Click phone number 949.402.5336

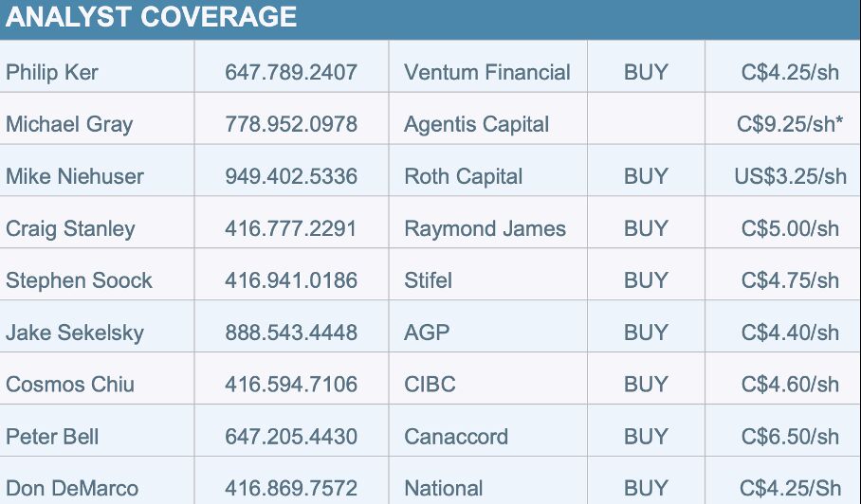[x=291, y=176]
